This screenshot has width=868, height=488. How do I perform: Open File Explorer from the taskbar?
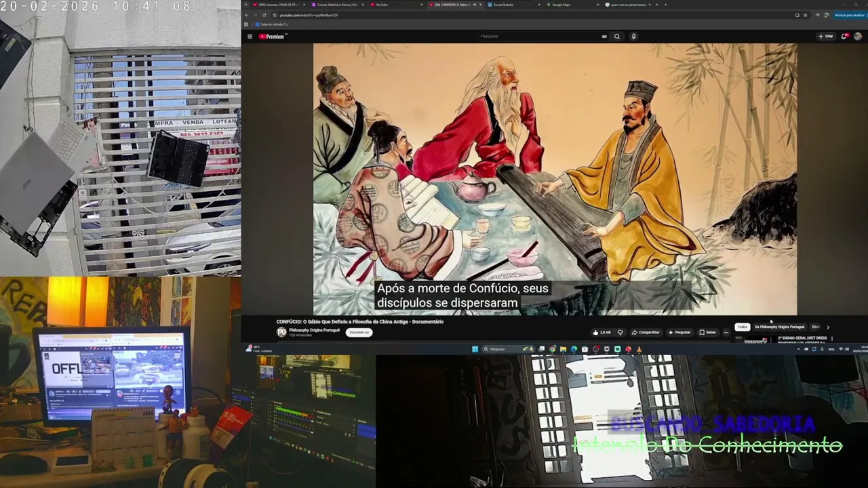pyautogui.click(x=563, y=349)
